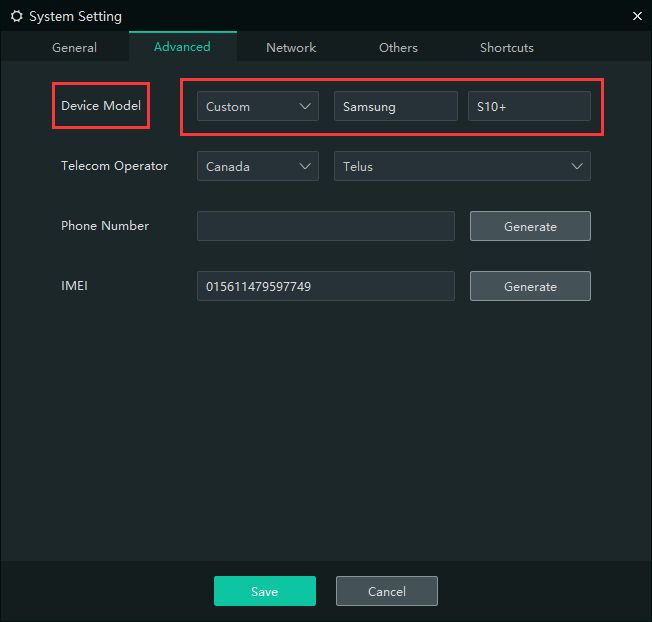The image size is (652, 622).
Task: Switch to the General tab
Action: pos(74,48)
